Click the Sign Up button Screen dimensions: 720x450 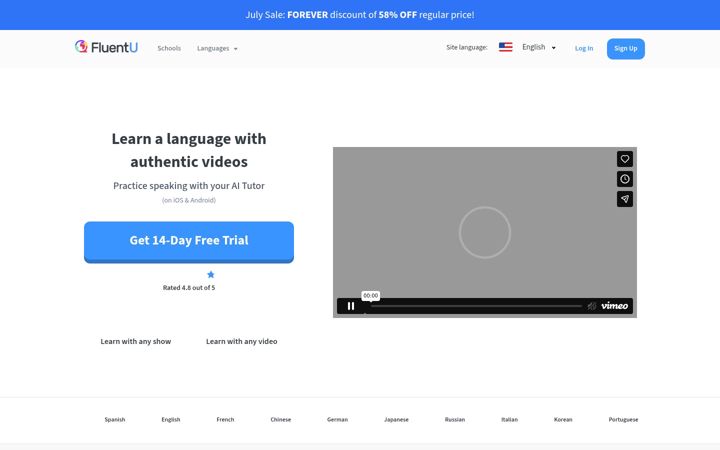tap(625, 49)
